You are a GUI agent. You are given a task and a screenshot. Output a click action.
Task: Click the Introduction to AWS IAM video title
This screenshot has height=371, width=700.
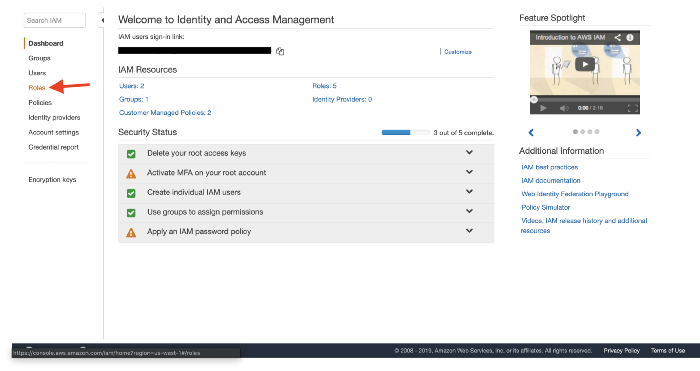pos(570,38)
